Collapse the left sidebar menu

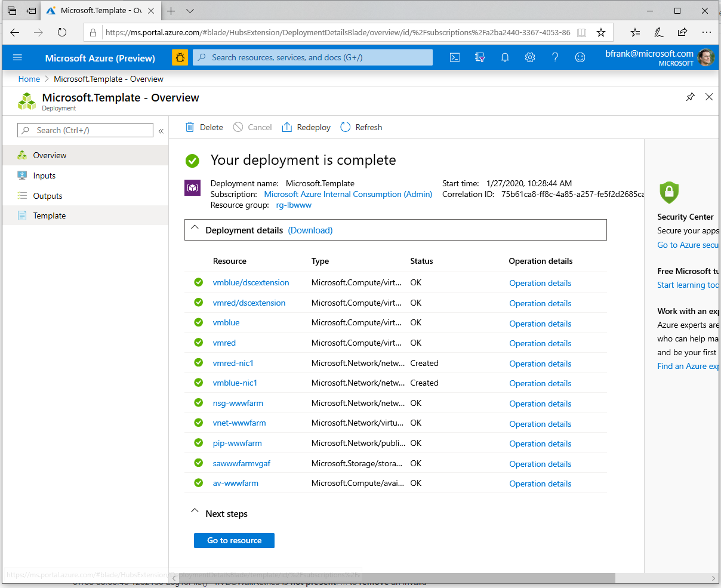pyautogui.click(x=161, y=131)
